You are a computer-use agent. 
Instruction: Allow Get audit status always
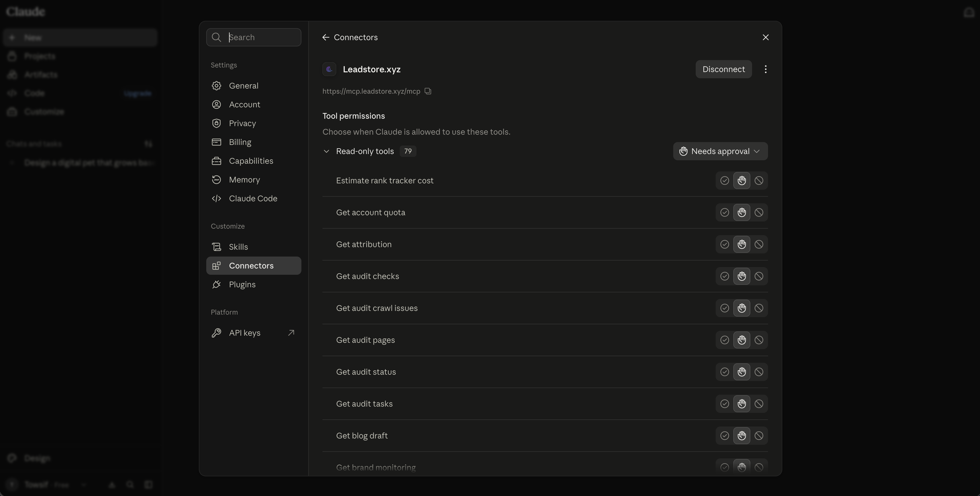point(724,372)
